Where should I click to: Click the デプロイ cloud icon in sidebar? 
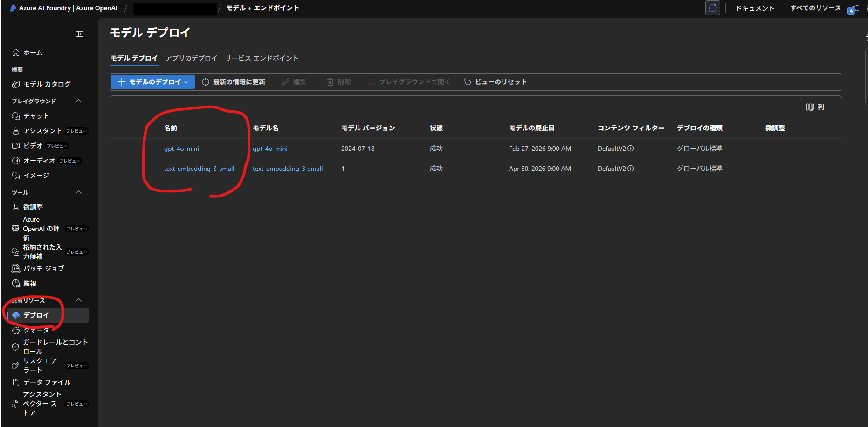(16, 315)
